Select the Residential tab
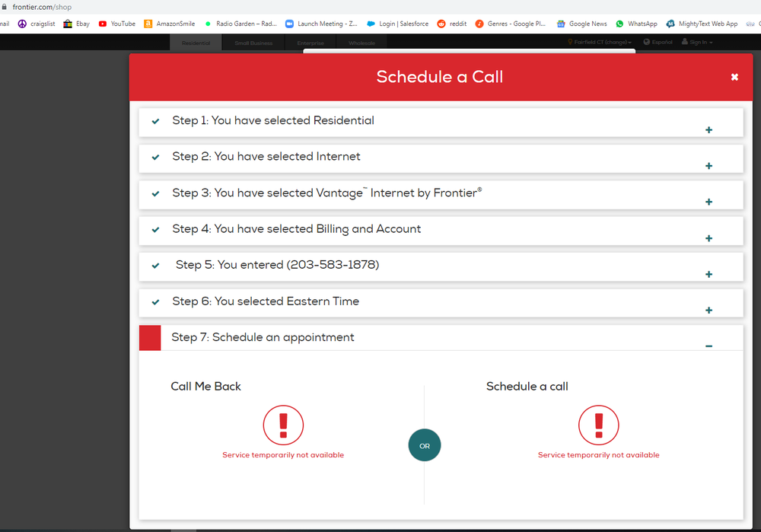Viewport: 761px width, 532px height. (196, 43)
